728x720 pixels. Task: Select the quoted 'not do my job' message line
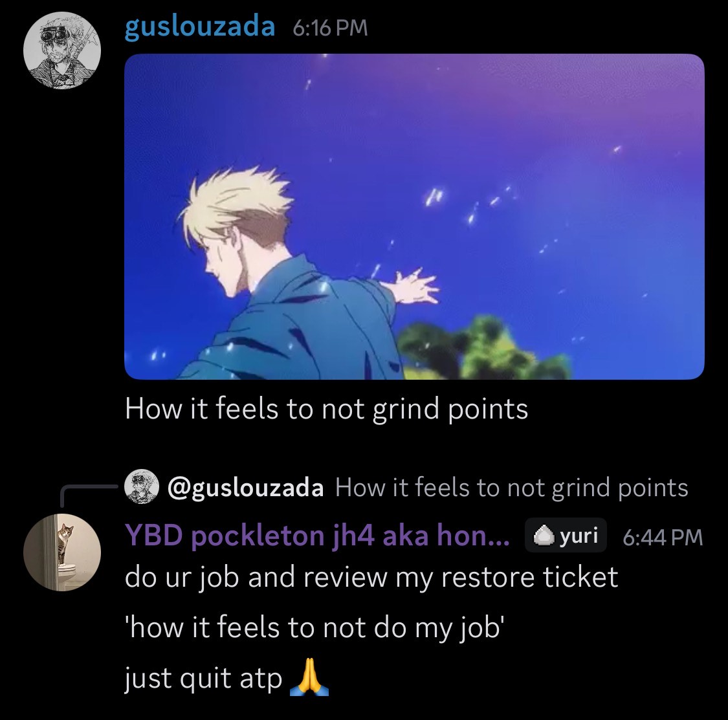tap(314, 628)
